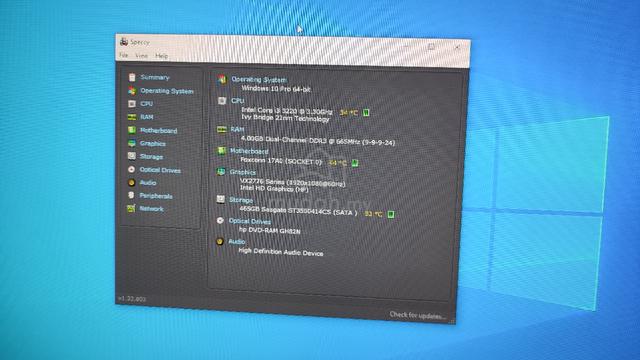Select the CPU chip icon in sidebar
Screen dimensions: 640x360
point(131,104)
